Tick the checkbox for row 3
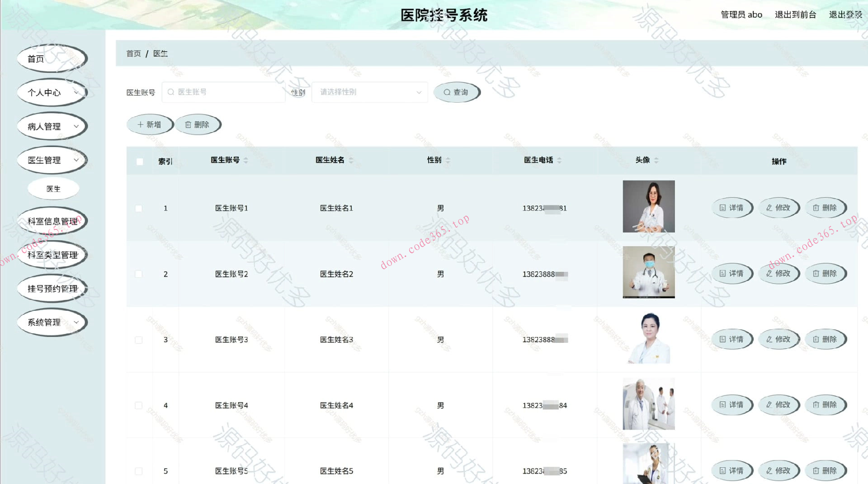868x484 pixels. point(139,340)
